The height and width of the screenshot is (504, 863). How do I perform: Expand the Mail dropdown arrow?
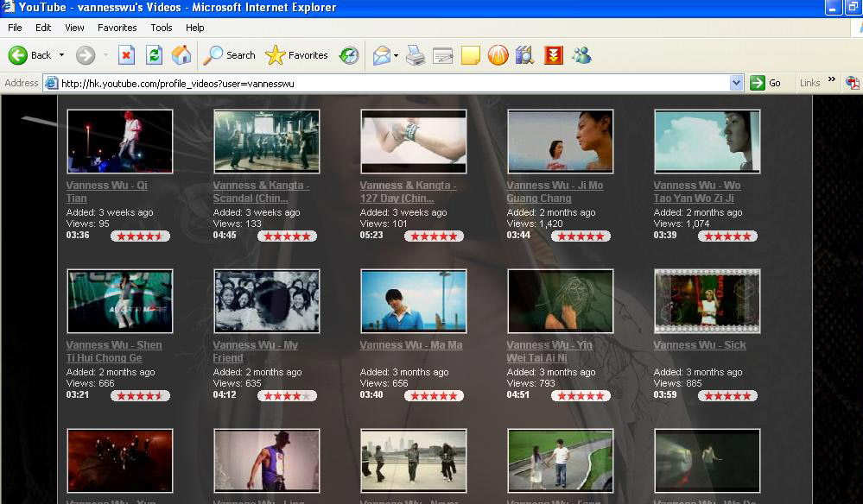[396, 55]
